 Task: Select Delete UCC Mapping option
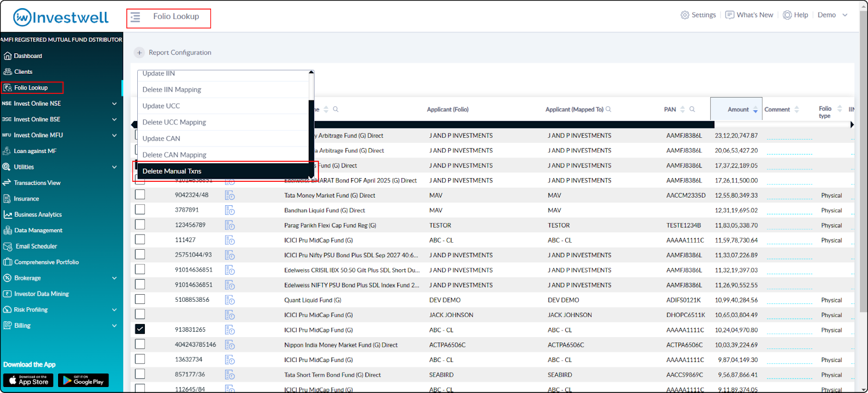click(x=223, y=122)
